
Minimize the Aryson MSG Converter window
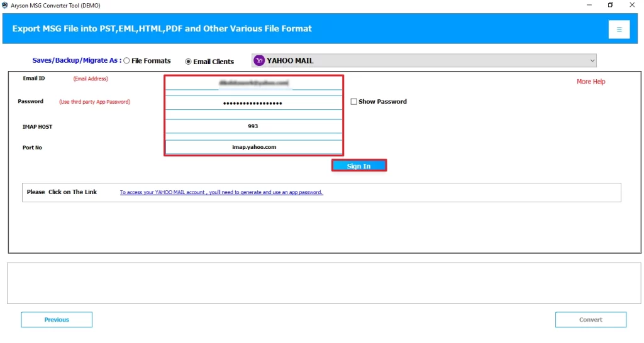(x=589, y=5)
